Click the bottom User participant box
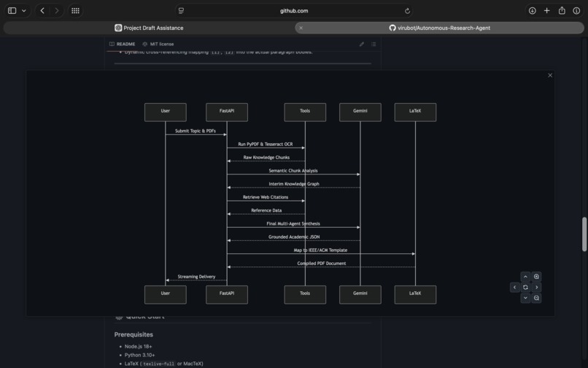588x368 pixels. click(x=166, y=295)
